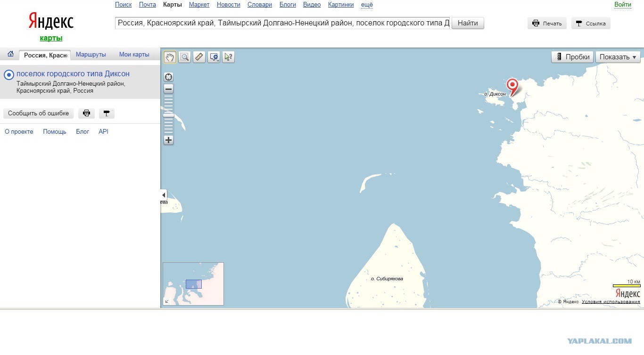Open поселок городского типа Диксон result link
This screenshot has height=355, width=644.
(x=73, y=74)
